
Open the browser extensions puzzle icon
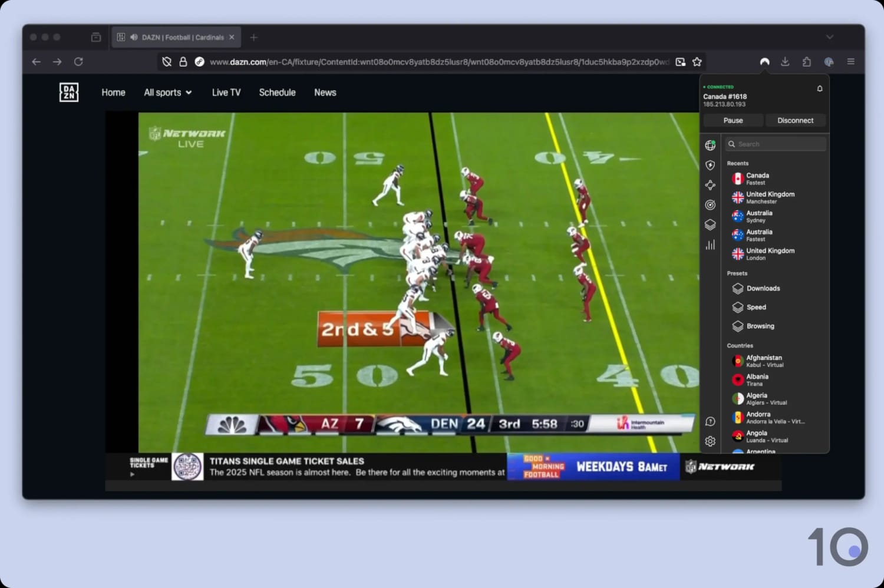pyautogui.click(x=807, y=61)
